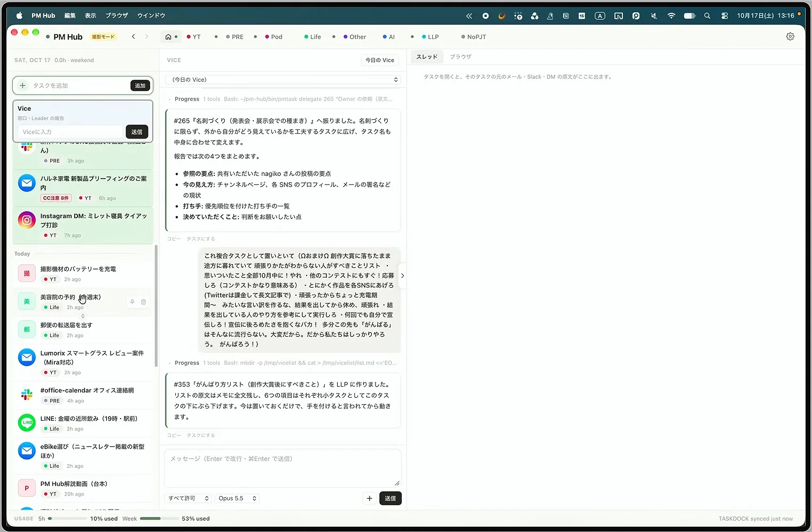
Task: Open the (今日の Vice) dropdown
Action: coord(283,80)
